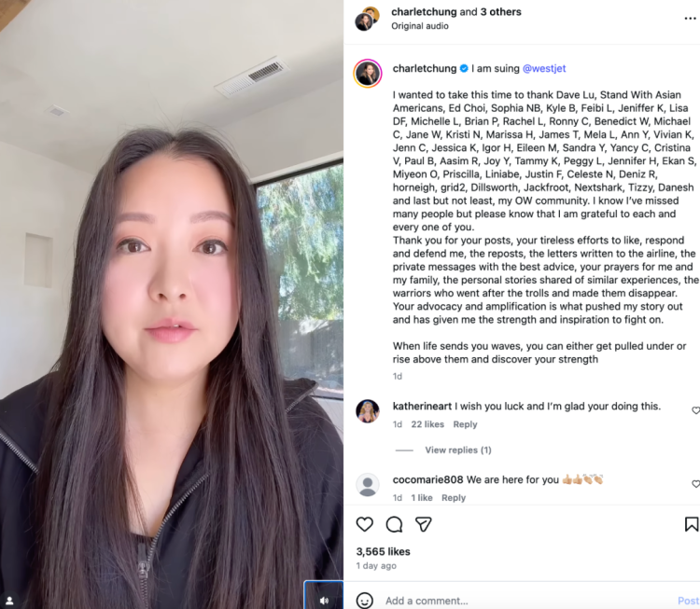Image resolution: width=700 pixels, height=609 pixels.
Task: Show tagged people icon on video
Action: [x=9, y=601]
